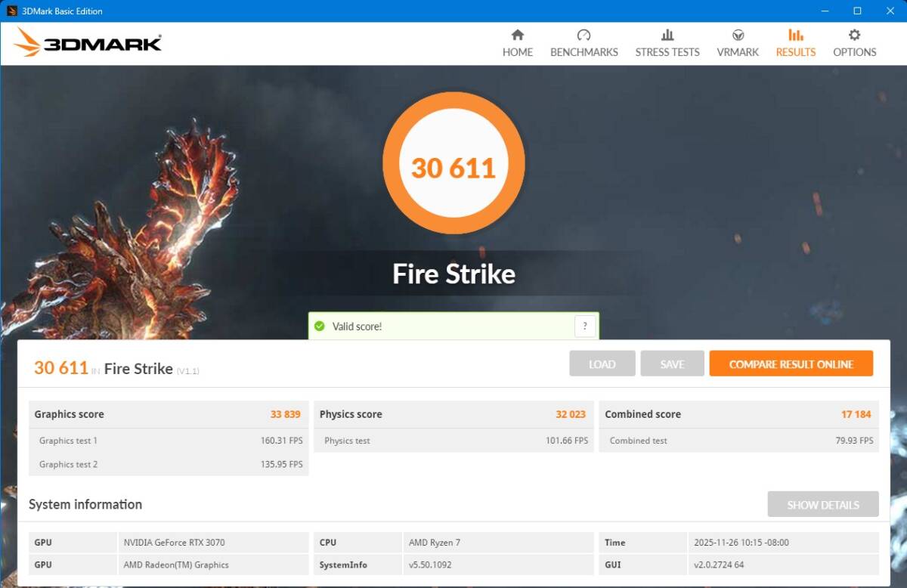Select the 160.31 FPS value

coord(282,441)
